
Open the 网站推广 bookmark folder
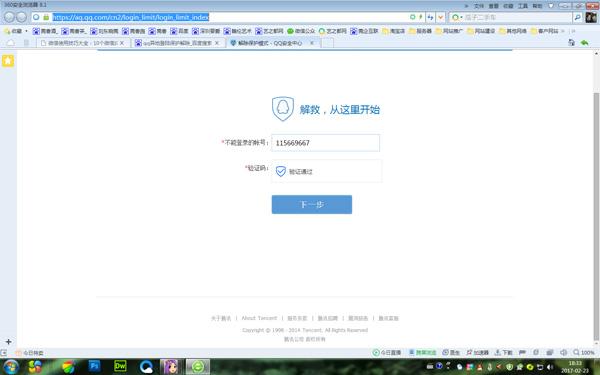click(x=449, y=31)
